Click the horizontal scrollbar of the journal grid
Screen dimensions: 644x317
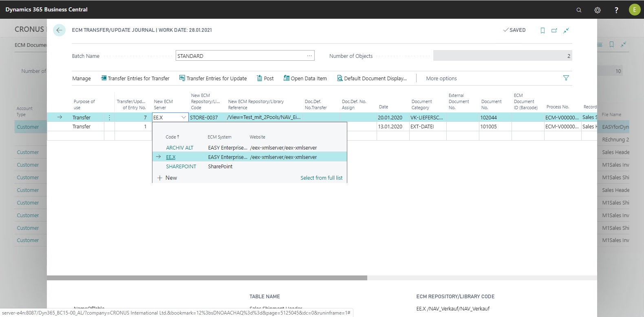click(x=207, y=278)
